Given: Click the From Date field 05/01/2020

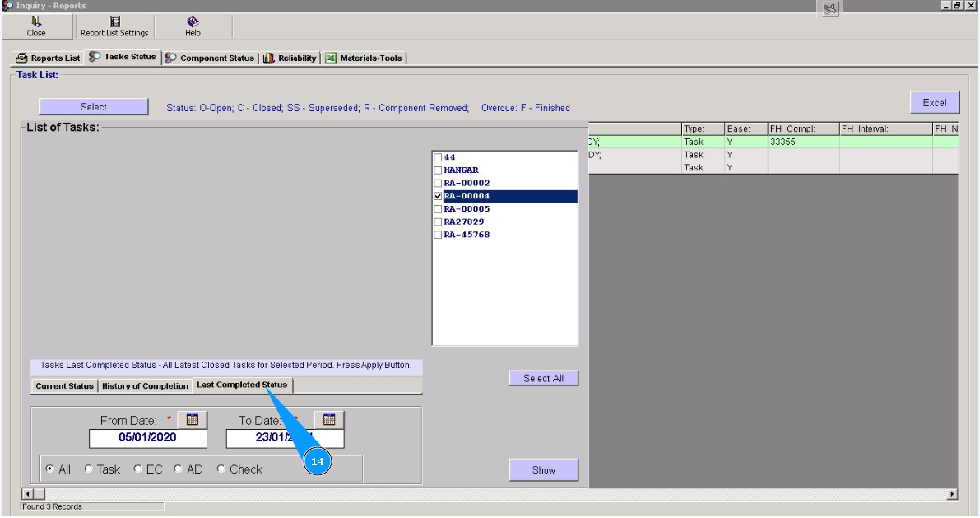Looking at the screenshot, I should (x=147, y=438).
